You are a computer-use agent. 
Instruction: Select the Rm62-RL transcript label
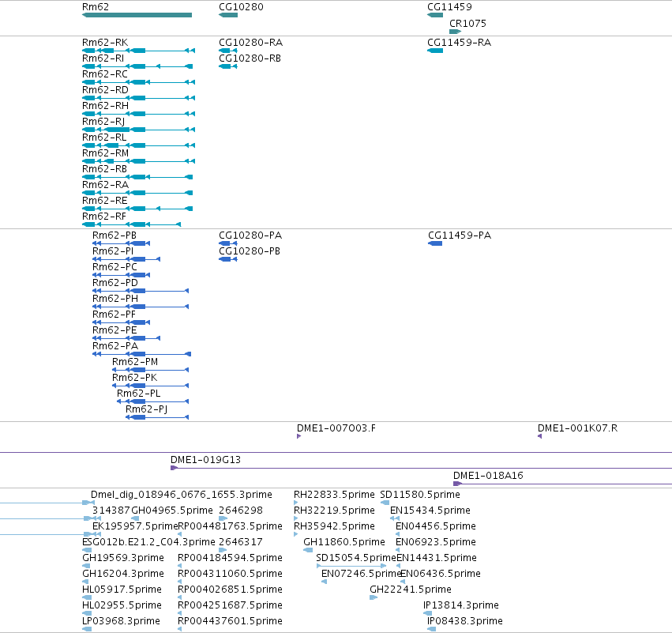pyautogui.click(x=104, y=138)
